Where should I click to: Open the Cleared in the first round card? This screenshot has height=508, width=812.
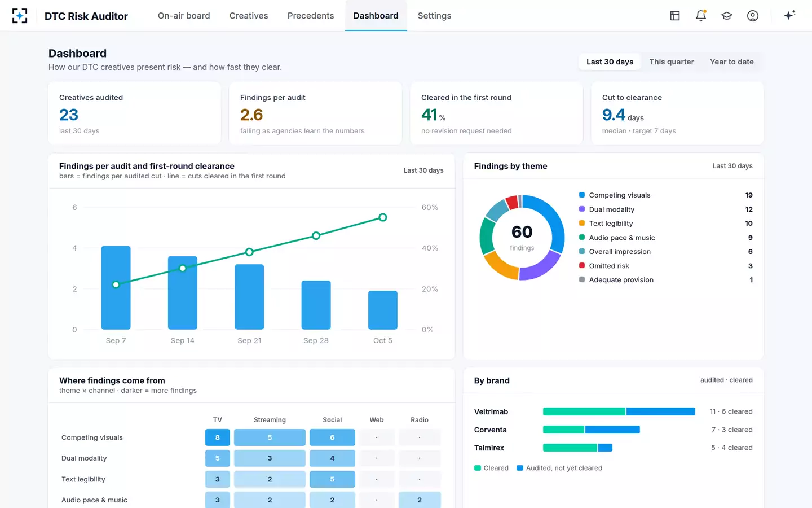point(496,113)
